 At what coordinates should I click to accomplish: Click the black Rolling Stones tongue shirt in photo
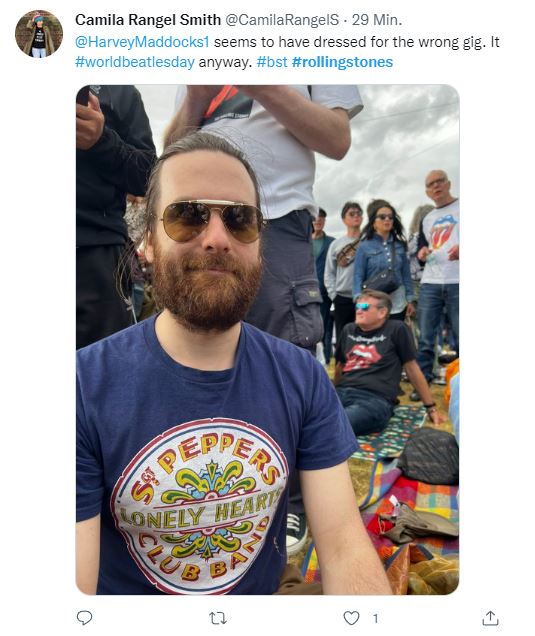370,356
